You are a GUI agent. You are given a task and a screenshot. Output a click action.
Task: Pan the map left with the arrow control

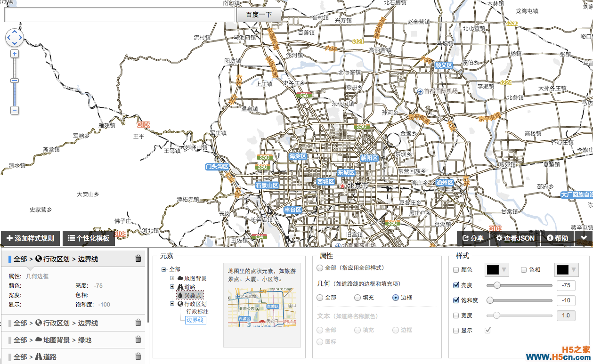pyautogui.click(x=9, y=38)
